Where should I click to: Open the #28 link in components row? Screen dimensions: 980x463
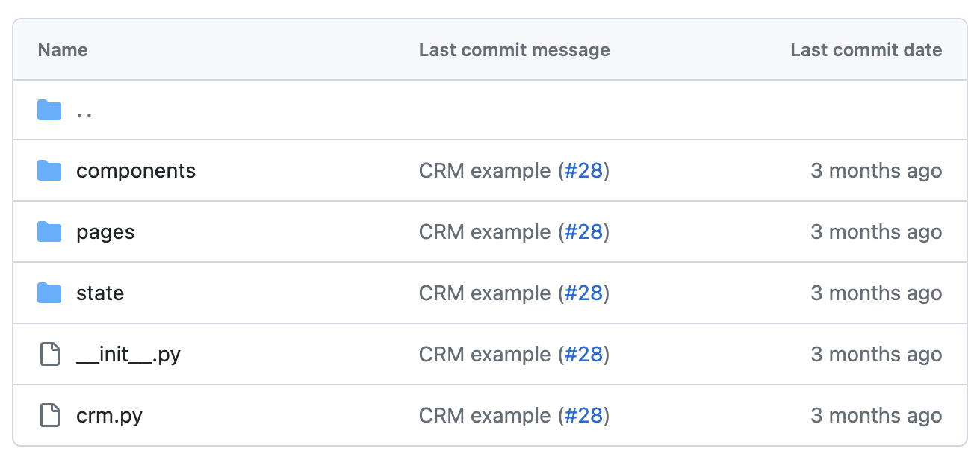point(583,171)
